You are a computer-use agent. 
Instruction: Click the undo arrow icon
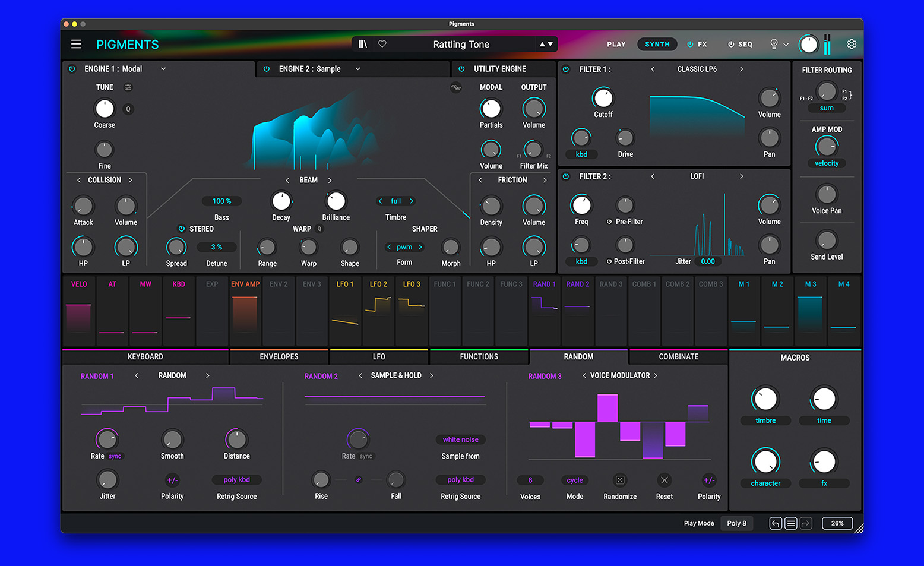776,523
